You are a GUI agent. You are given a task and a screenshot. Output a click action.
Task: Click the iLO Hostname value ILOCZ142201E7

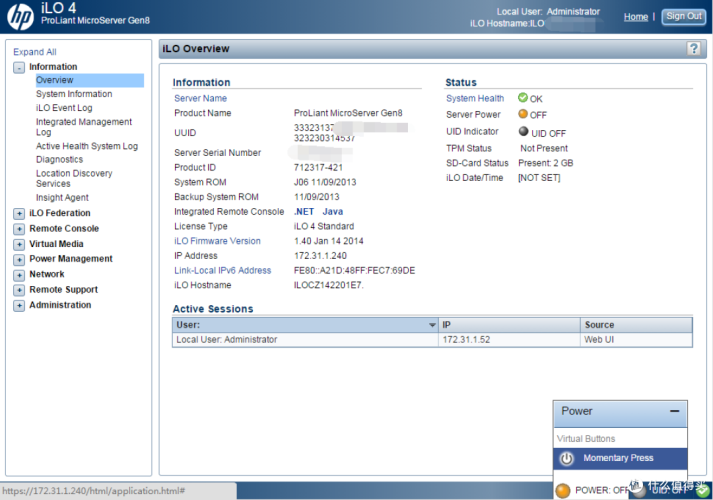pyautogui.click(x=329, y=285)
